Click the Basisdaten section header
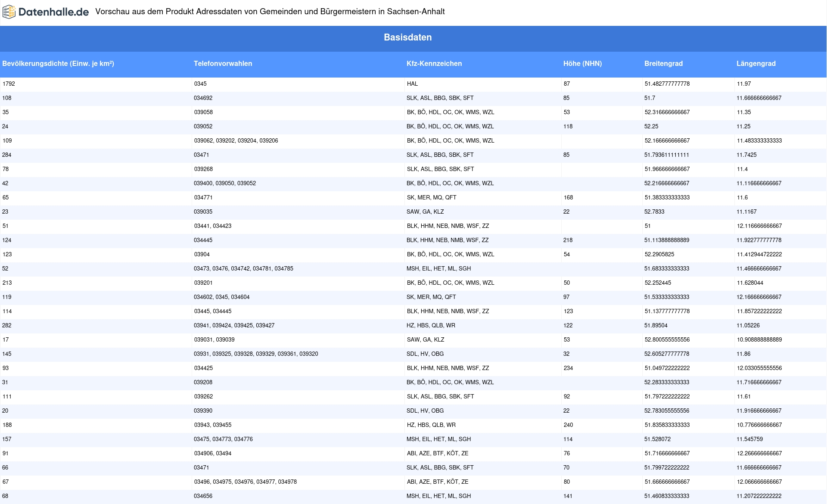The height and width of the screenshot is (504, 827). coord(408,37)
